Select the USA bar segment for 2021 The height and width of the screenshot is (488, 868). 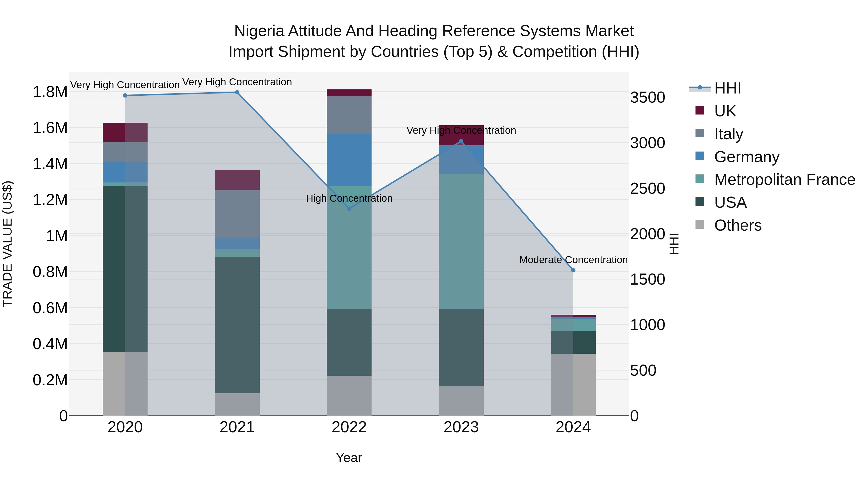pos(237,325)
